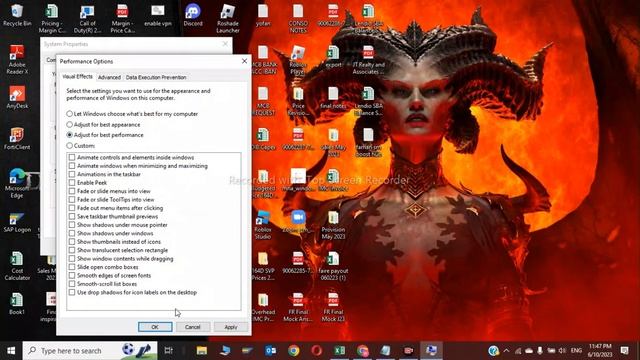Enable Smooth edges of screen fonts

[x=72, y=276]
